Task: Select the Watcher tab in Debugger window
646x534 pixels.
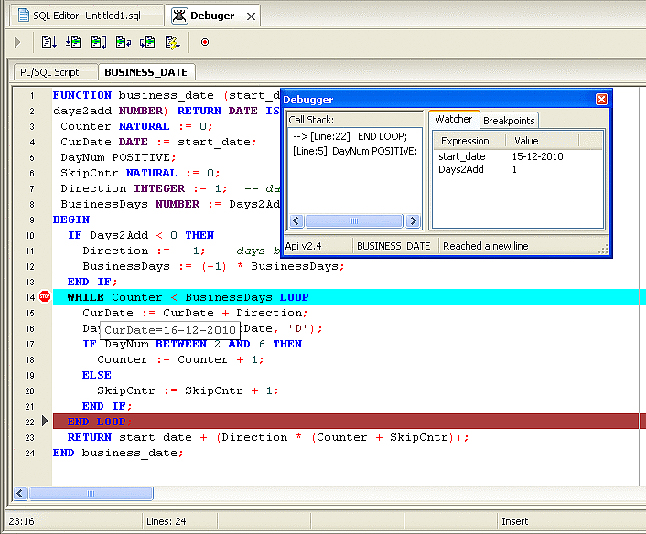Action: coord(454,120)
